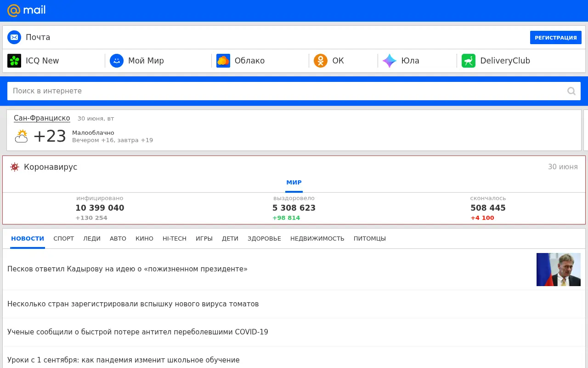The width and height of the screenshot is (588, 368).
Task: Open the вирус томатов news headline
Action: coord(133,304)
